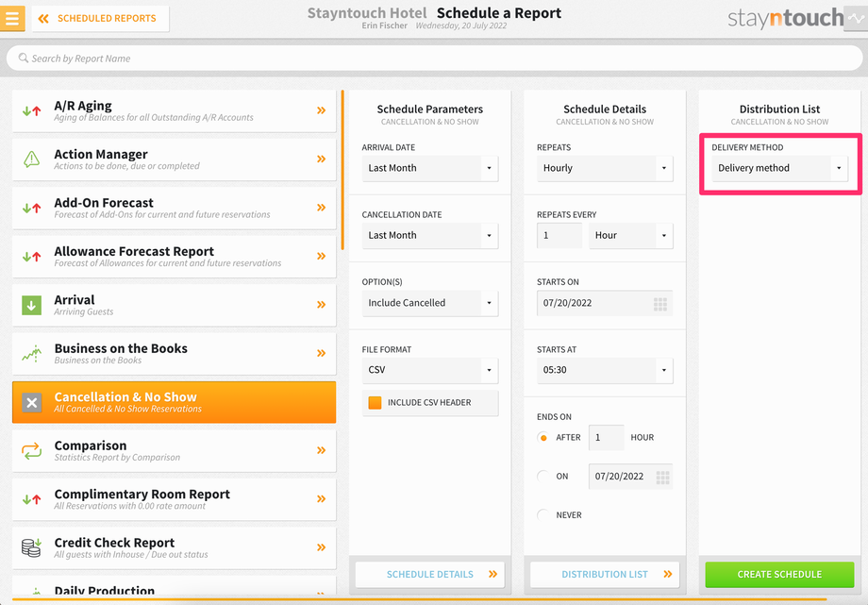
Task: Click the Ends On After hour count field
Action: 606,438
